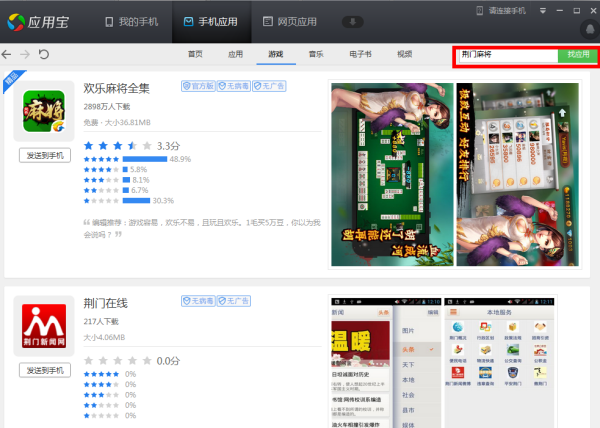Click the 无广告 badge of 欢乐麻将全集
600x428 pixels.
coord(269,86)
